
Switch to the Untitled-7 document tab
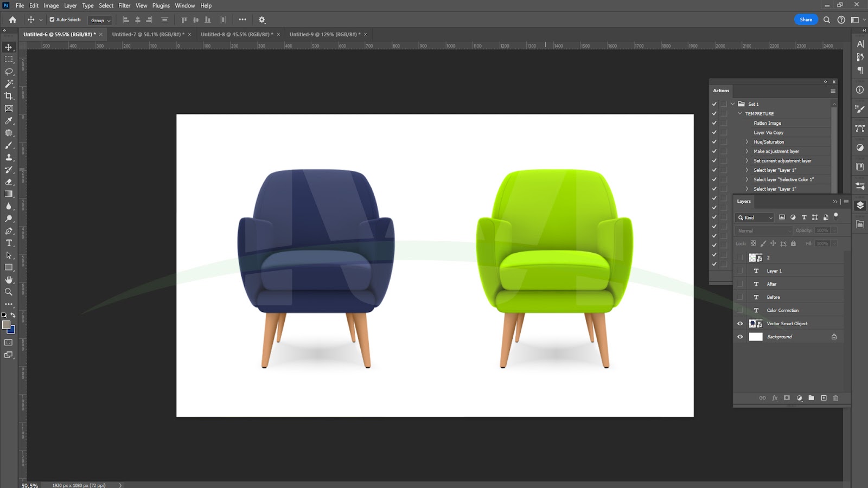click(x=148, y=34)
